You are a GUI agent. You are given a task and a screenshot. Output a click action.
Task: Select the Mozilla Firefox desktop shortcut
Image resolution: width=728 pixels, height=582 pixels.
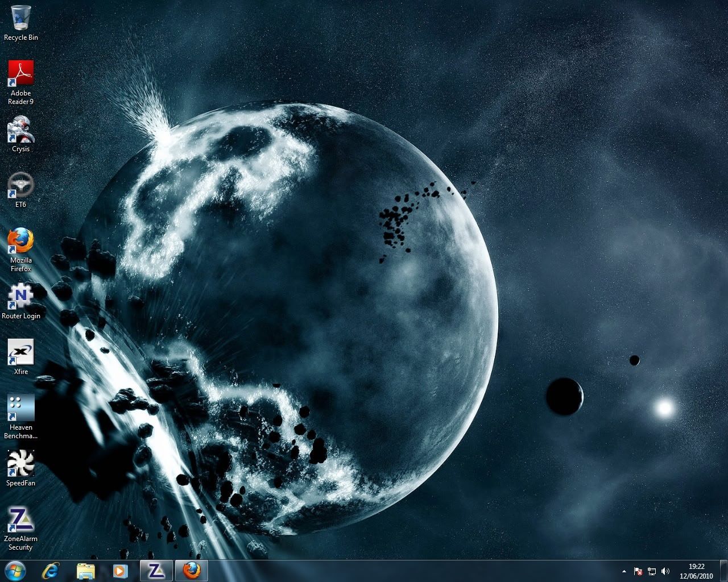(x=20, y=250)
